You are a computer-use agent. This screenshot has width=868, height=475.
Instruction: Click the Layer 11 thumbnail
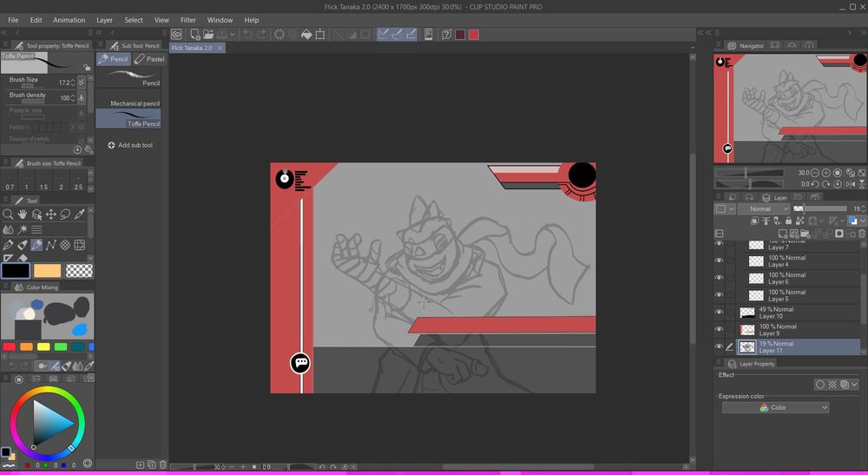pos(747,347)
